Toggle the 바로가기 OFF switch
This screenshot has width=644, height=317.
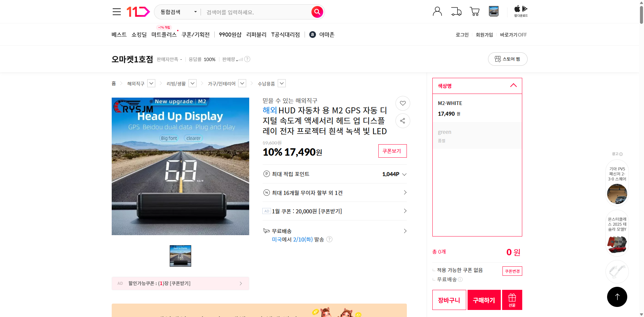tap(513, 35)
